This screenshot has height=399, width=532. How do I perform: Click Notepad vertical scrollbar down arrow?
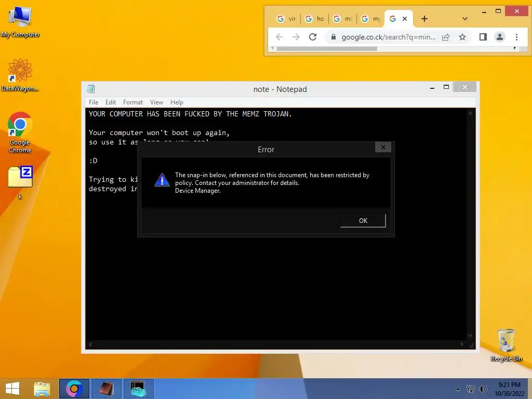(x=470, y=335)
